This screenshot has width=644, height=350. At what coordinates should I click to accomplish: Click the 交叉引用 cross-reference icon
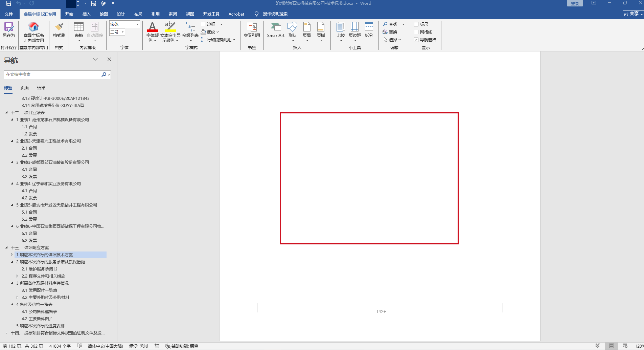coord(252,30)
